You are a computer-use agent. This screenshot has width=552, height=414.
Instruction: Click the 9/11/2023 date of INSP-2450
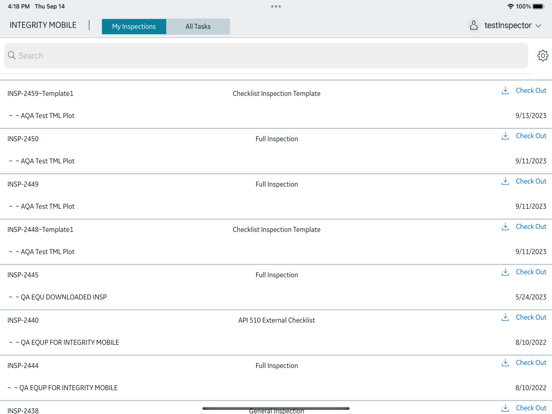(x=531, y=161)
